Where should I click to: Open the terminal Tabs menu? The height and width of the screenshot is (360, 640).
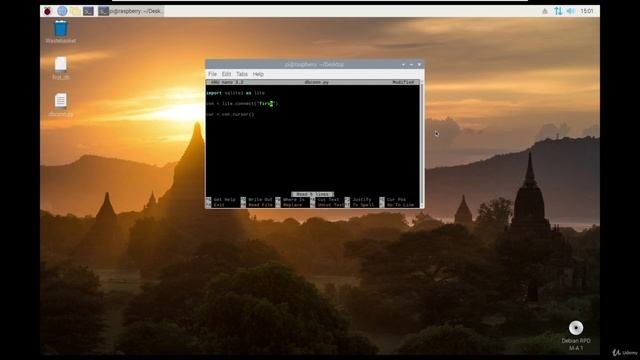242,74
